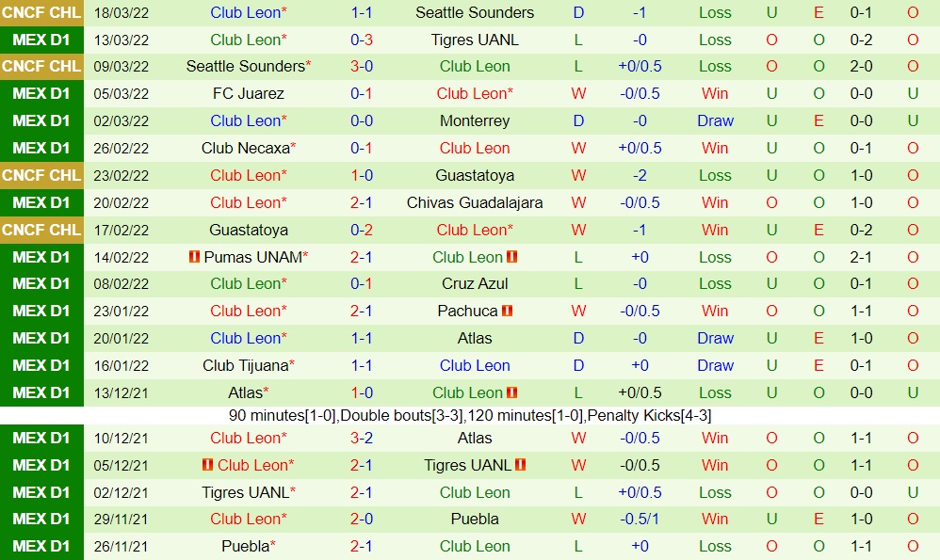Click red card icon after Club Leon on 14/02/22
This screenshot has width=940, height=560.
tap(513, 257)
